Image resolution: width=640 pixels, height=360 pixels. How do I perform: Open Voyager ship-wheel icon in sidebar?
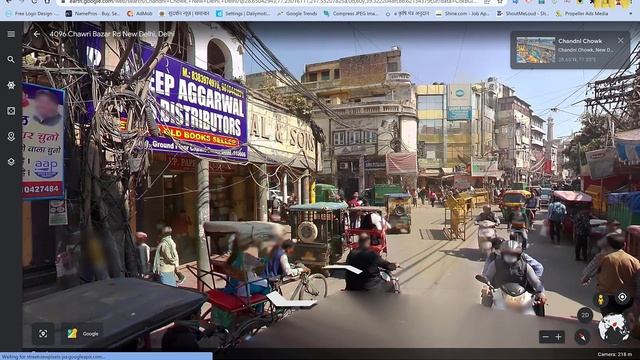[11, 85]
